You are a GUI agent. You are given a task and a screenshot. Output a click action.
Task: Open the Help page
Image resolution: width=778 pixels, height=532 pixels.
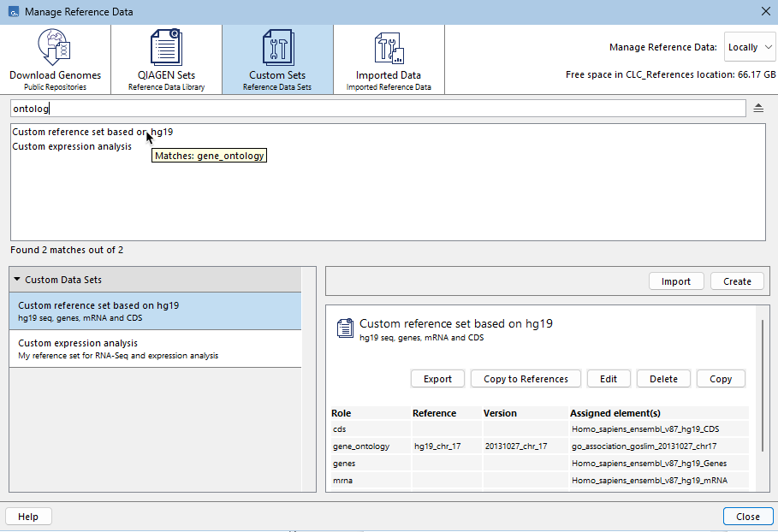[28, 516]
